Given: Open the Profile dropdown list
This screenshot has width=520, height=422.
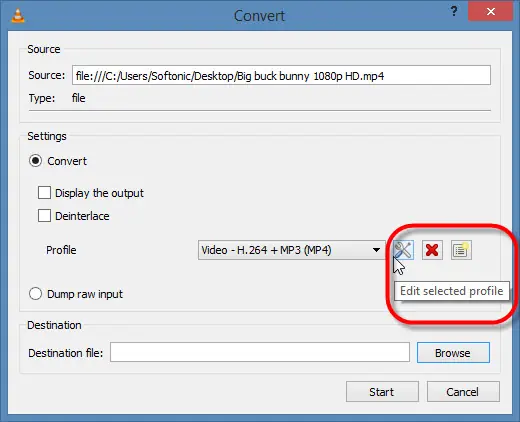Looking at the screenshot, I should point(291,250).
